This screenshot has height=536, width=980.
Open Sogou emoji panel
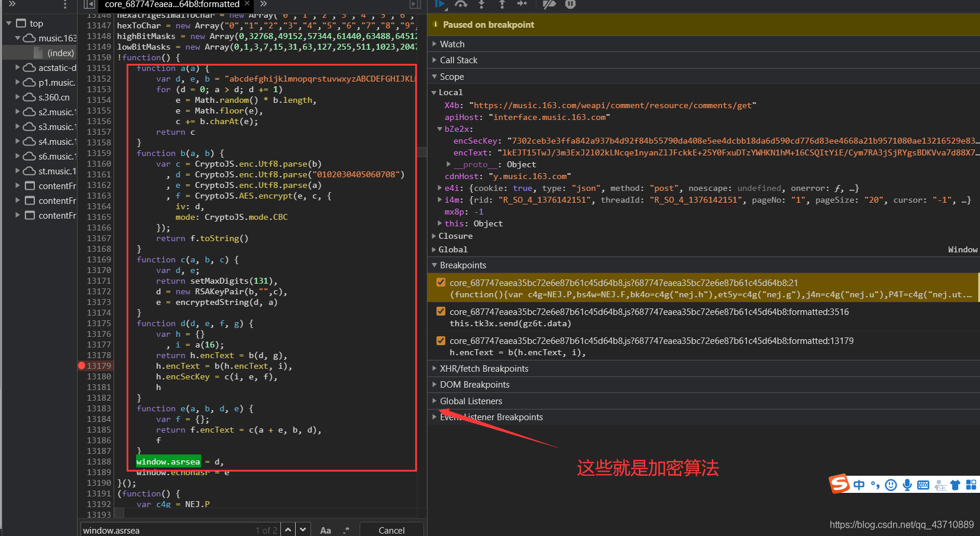(x=891, y=485)
